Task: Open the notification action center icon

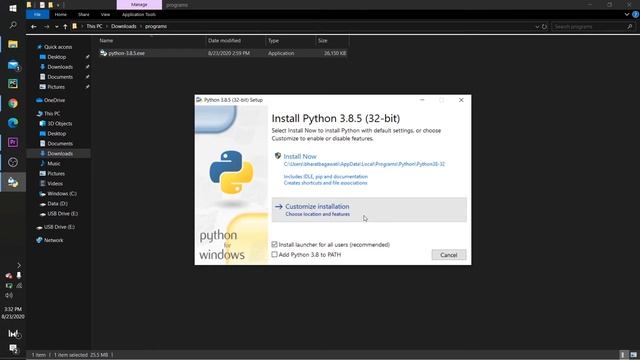Action: (x=13, y=349)
